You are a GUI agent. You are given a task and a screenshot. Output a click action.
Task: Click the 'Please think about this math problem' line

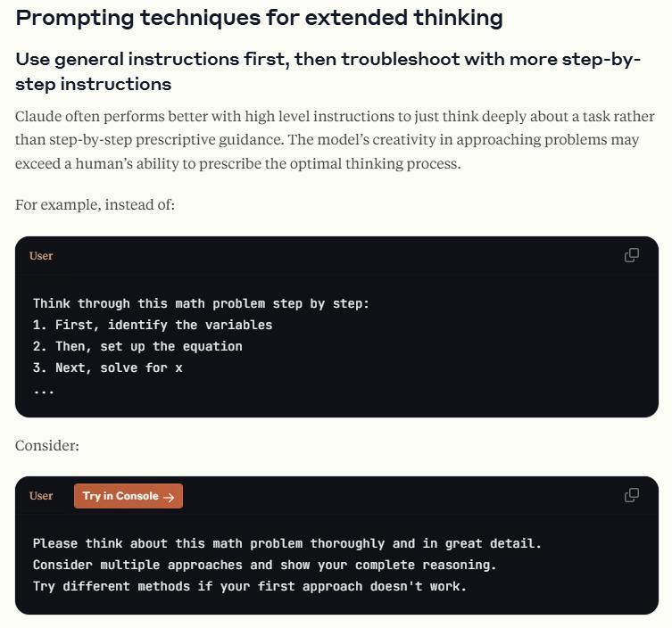tap(286, 543)
